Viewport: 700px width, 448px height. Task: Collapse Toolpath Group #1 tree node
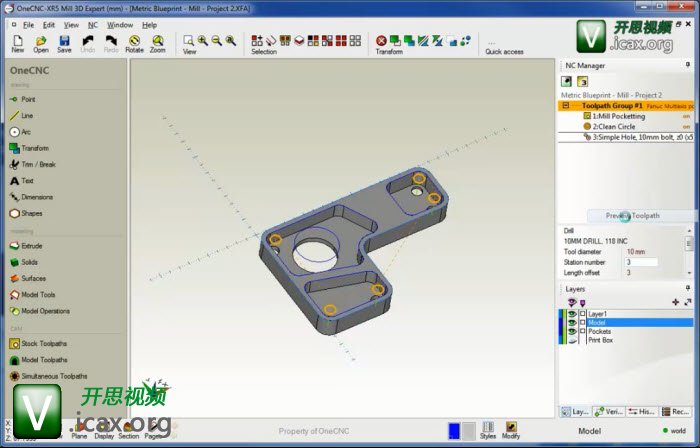[566, 106]
